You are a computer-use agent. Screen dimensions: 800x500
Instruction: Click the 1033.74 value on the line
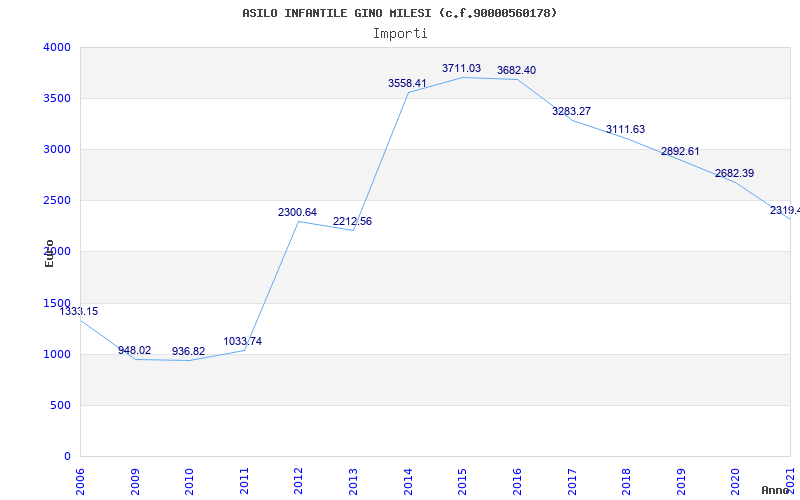242,342
